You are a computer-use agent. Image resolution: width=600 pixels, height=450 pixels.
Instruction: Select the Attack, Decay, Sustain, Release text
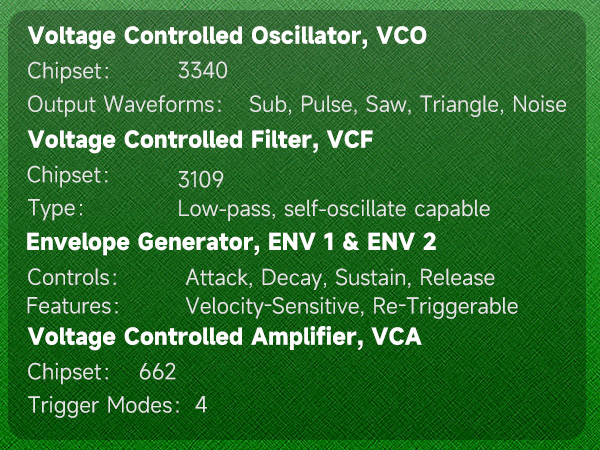tap(340, 277)
